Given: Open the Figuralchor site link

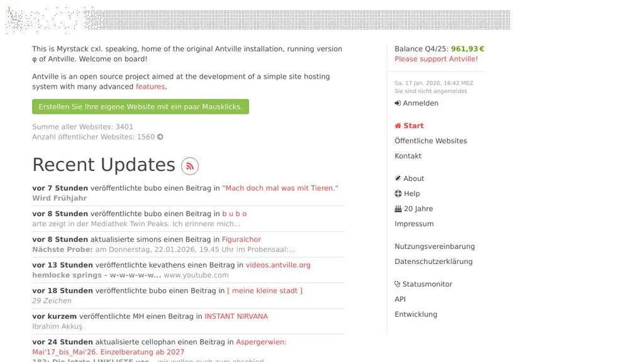Looking at the screenshot, I should tap(241, 239).
